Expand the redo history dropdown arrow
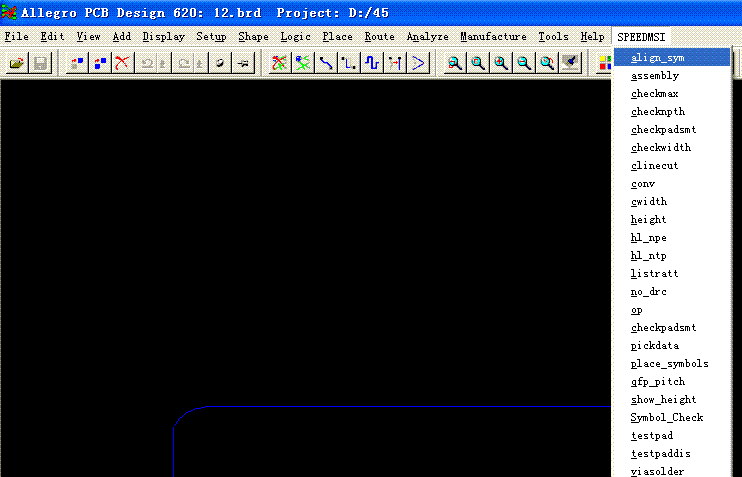The height and width of the screenshot is (477, 742). tap(199, 63)
